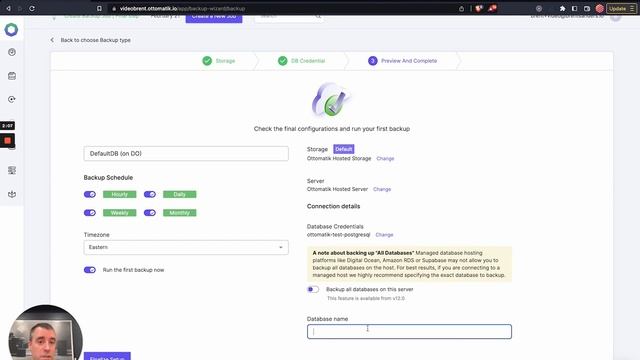Click the backup name field DefaultDB (on DO)
The image size is (640, 360).
point(186,153)
